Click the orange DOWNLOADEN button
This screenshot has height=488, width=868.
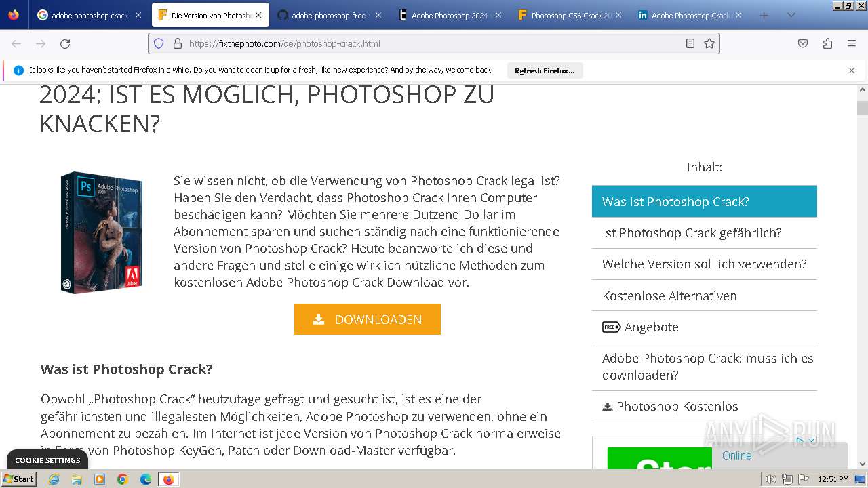pyautogui.click(x=368, y=319)
